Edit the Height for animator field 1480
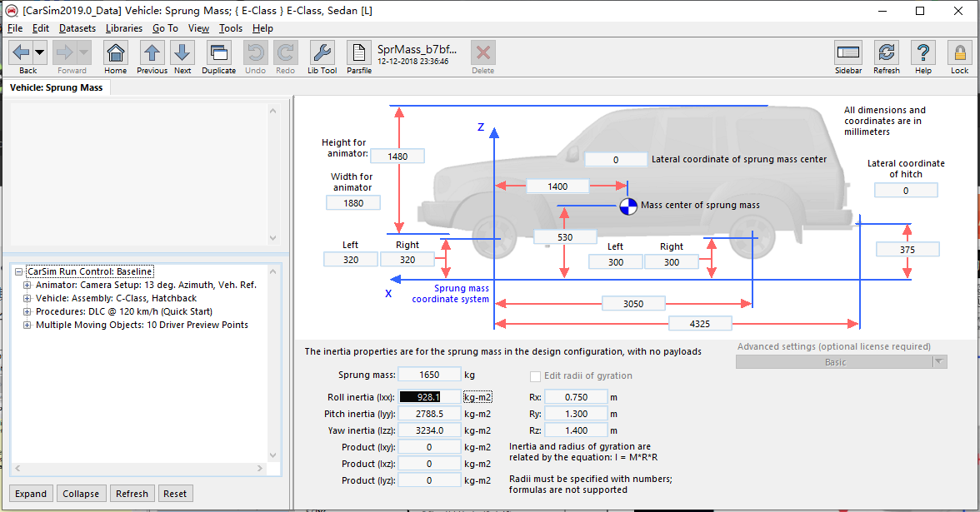 pyautogui.click(x=397, y=157)
